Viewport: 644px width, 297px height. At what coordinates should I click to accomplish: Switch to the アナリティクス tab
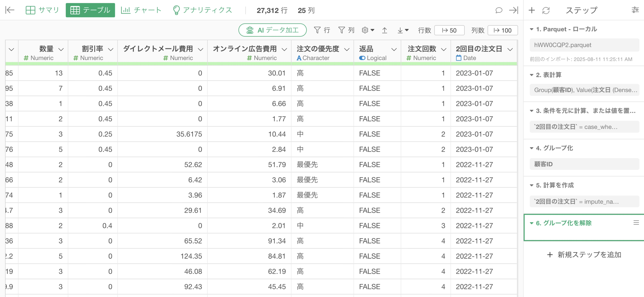pyautogui.click(x=203, y=10)
